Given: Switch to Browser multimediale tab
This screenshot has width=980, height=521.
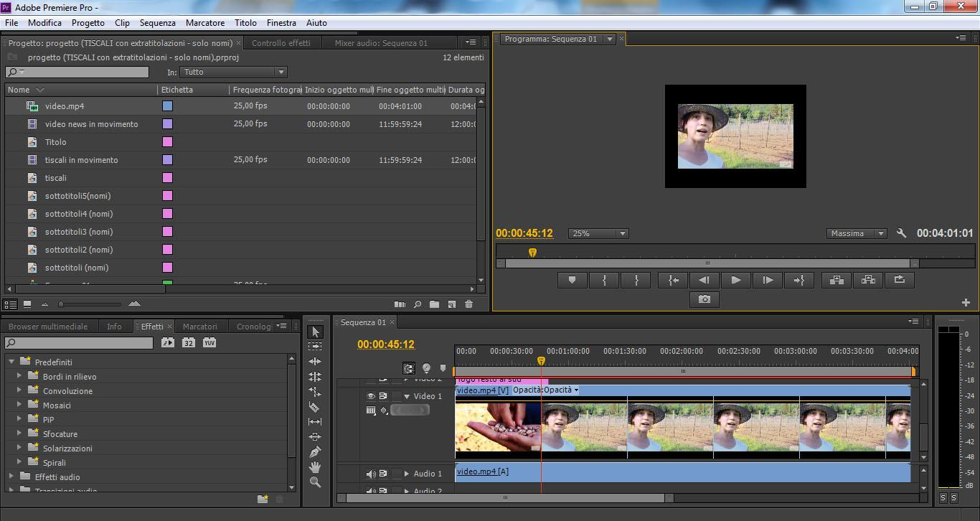Looking at the screenshot, I should click(48, 327).
